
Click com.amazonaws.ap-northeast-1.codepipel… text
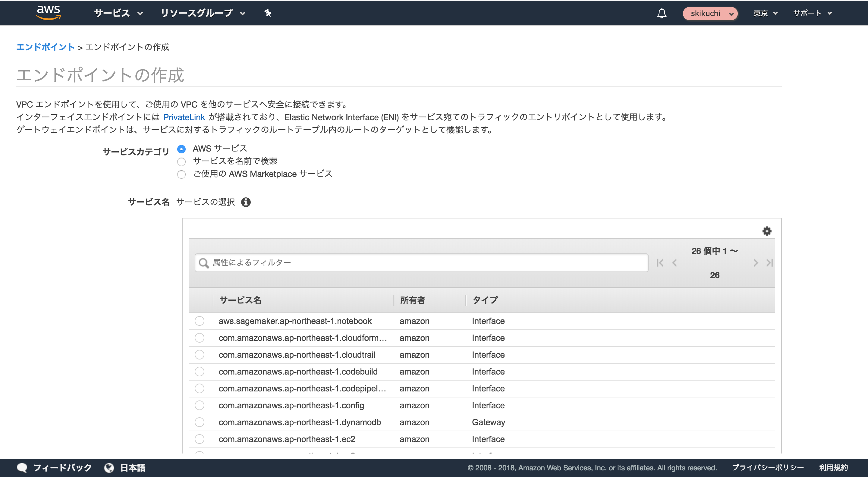(x=302, y=389)
